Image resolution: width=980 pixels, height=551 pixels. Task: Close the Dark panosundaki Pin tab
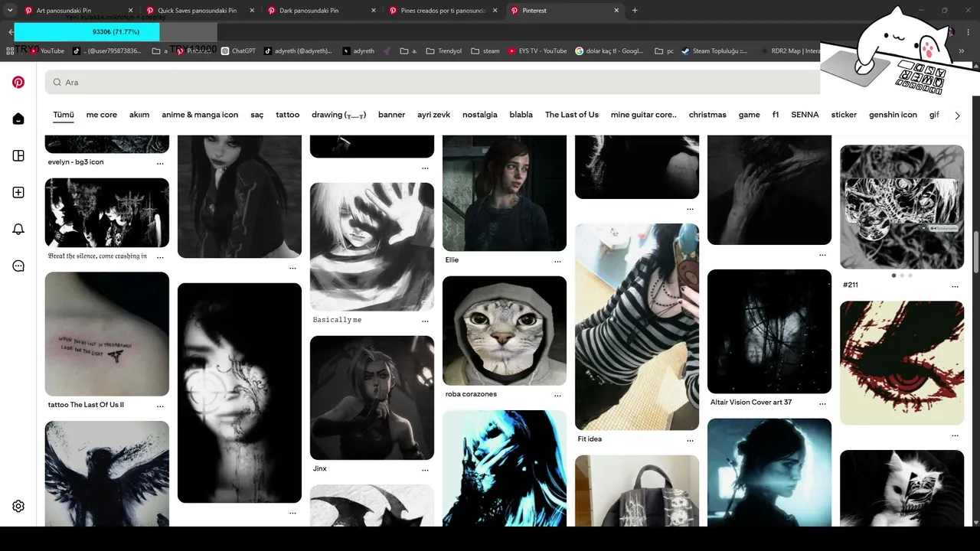point(374,11)
